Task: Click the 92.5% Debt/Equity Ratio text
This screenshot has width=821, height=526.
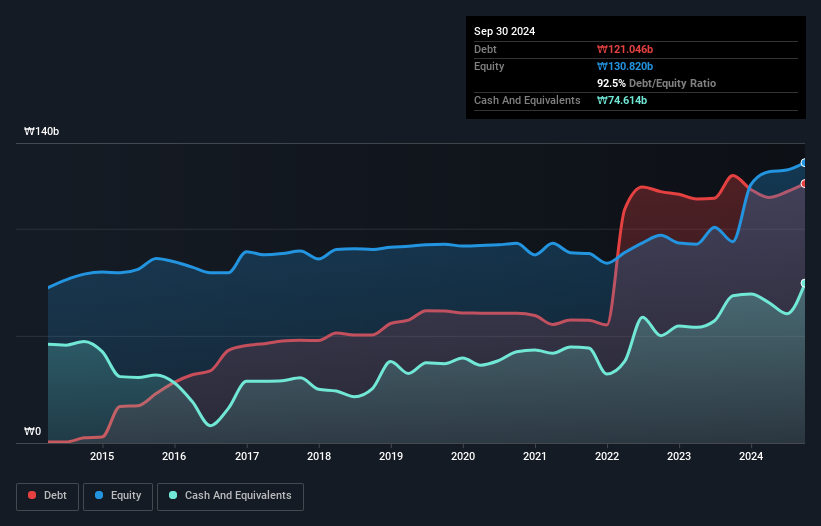Action: tap(656, 83)
